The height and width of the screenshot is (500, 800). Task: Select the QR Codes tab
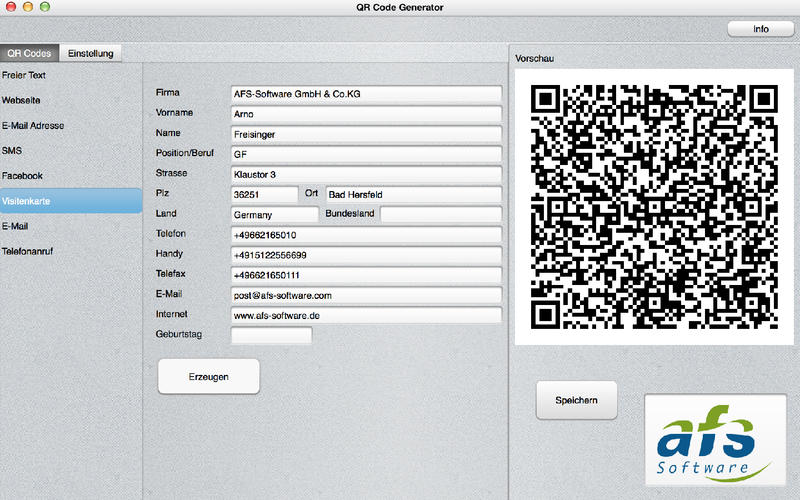[29, 53]
